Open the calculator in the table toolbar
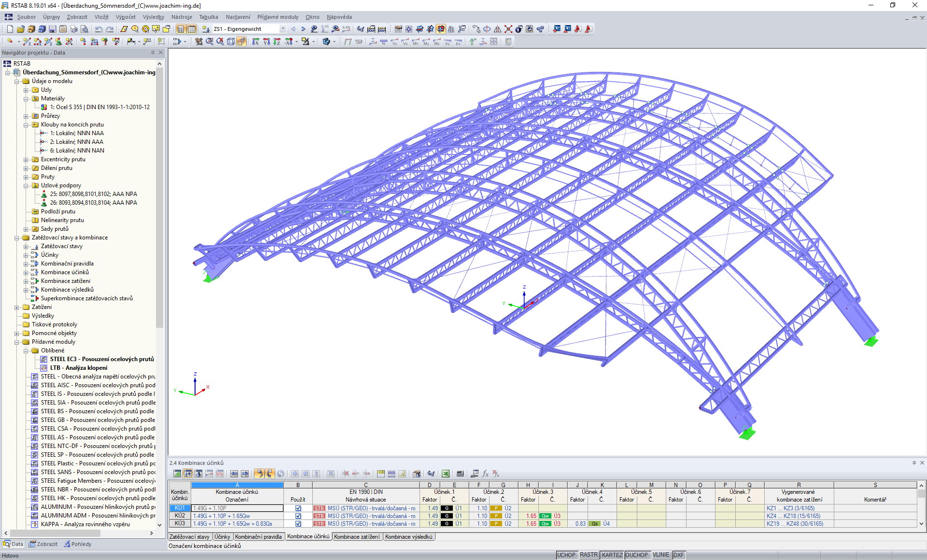 pos(461,474)
